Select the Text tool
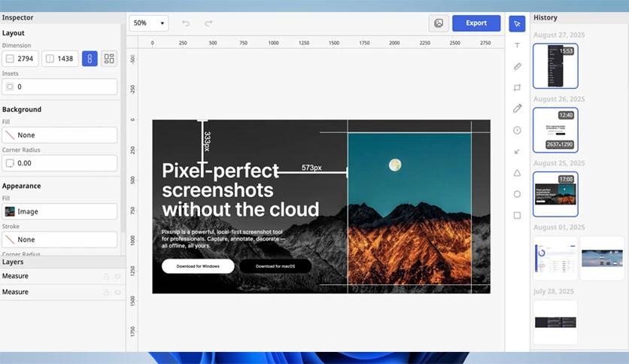Image resolution: width=629 pixels, height=364 pixels. point(517,45)
